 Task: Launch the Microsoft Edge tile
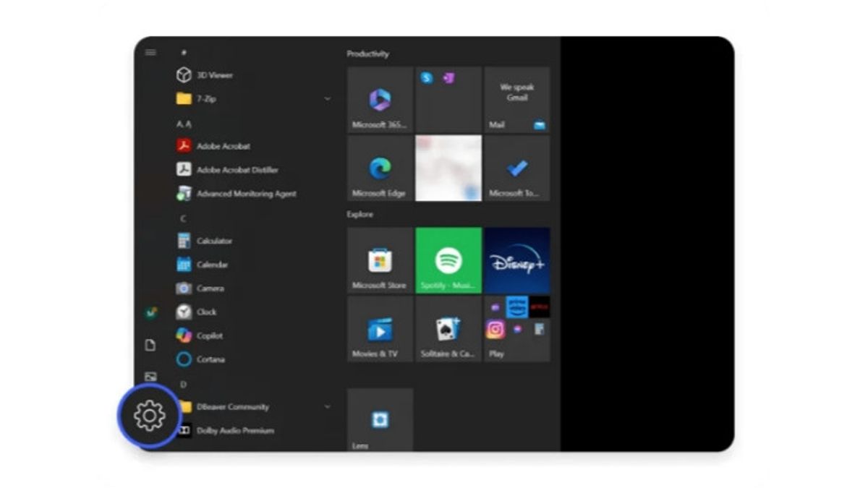[380, 168]
